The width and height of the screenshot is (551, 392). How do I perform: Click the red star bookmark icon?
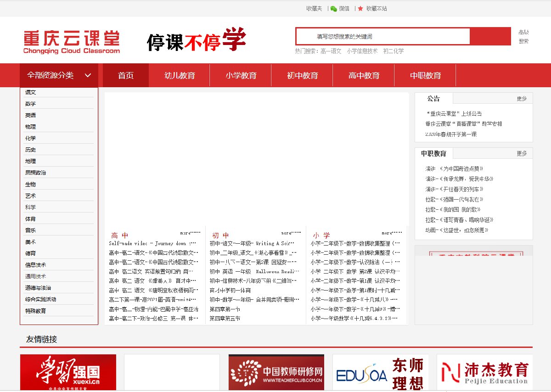tap(360, 9)
